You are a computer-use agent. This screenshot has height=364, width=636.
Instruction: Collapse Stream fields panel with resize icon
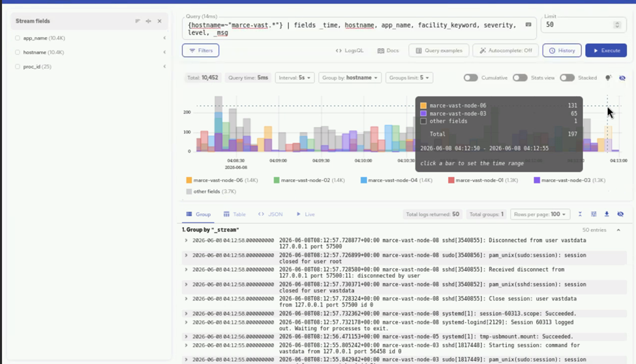(149, 21)
